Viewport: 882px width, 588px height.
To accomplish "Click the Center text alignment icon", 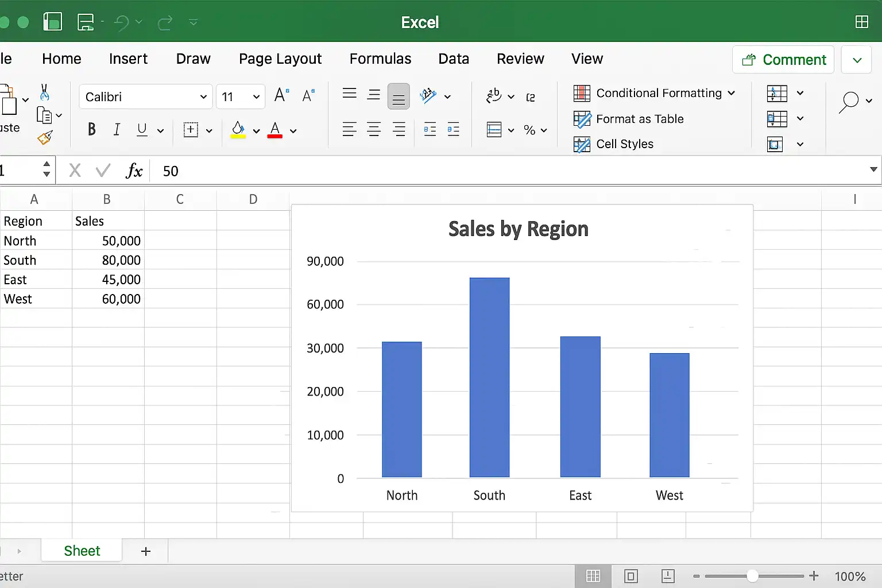I will [x=374, y=130].
